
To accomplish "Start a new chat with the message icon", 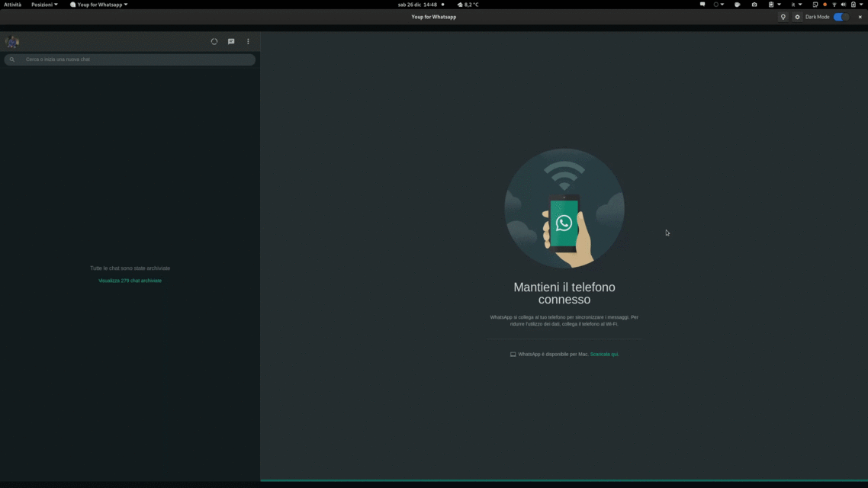I will pyautogui.click(x=231, y=41).
